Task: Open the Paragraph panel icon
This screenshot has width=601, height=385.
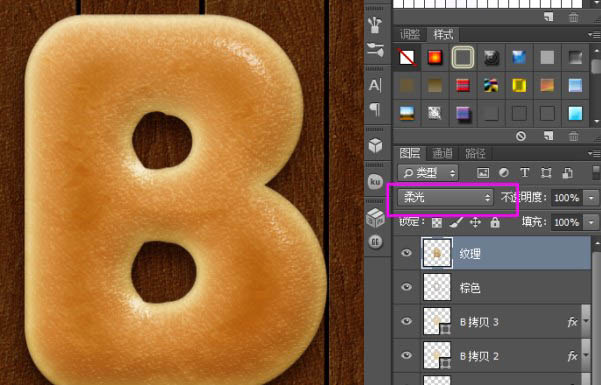Action: point(375,110)
